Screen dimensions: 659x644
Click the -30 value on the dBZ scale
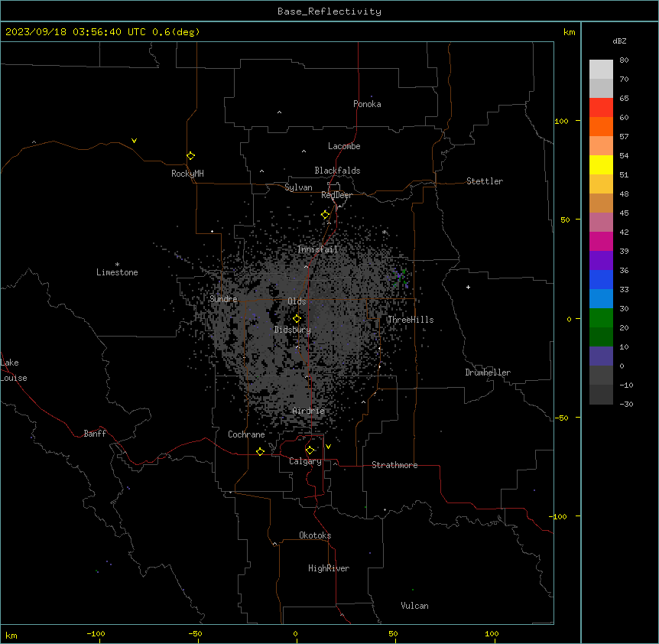626,404
